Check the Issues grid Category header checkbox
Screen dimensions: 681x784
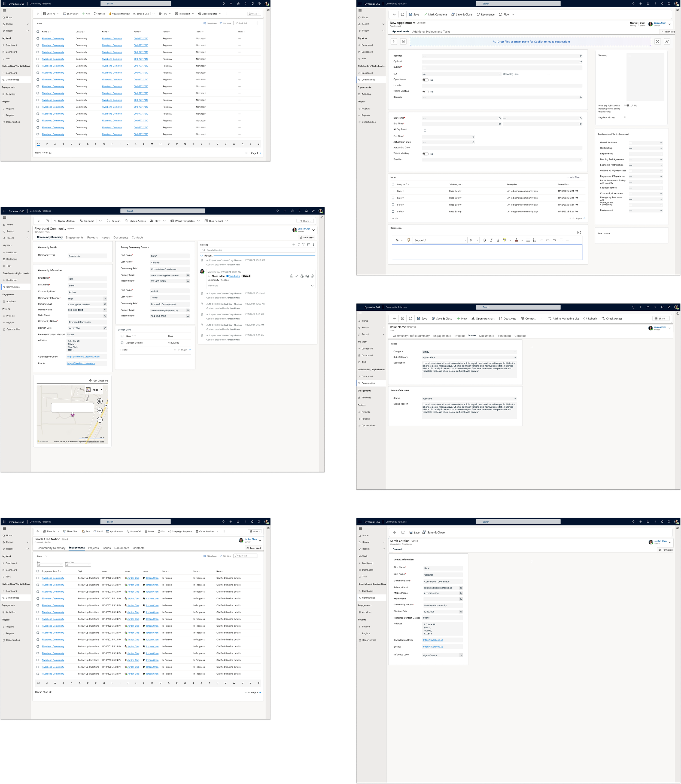click(393, 184)
